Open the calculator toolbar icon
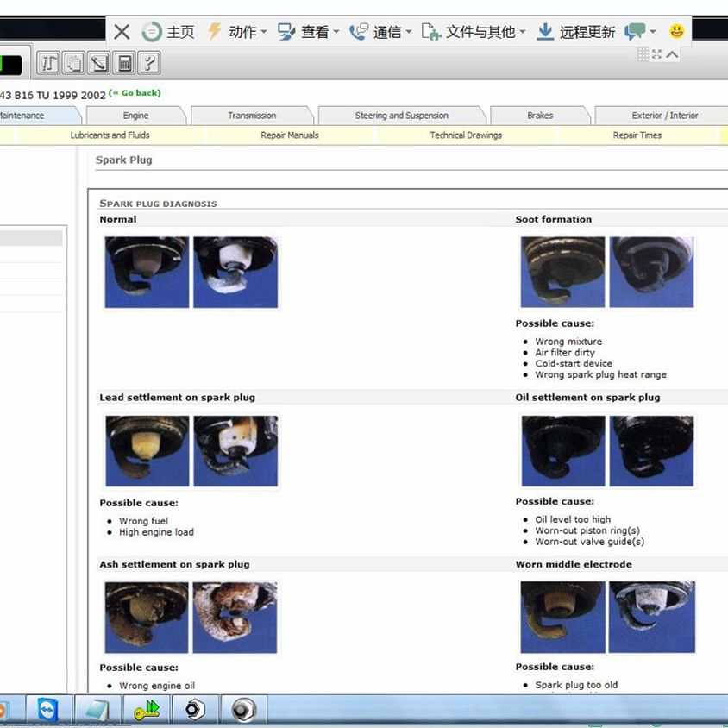This screenshot has width=728, height=728. pyautogui.click(x=125, y=62)
